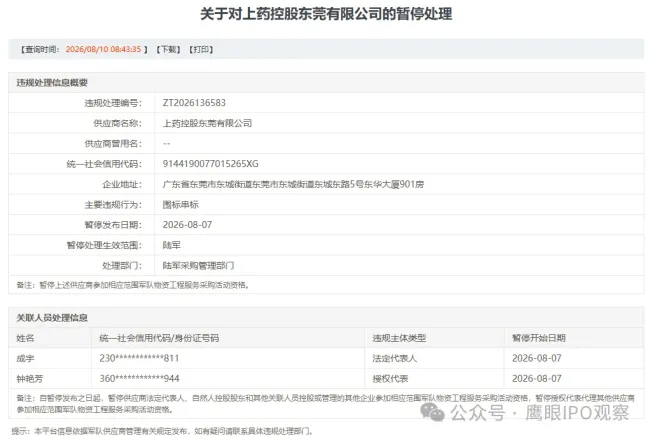
Task: Click the 提示 notice at page bottom
Action: click(162, 431)
